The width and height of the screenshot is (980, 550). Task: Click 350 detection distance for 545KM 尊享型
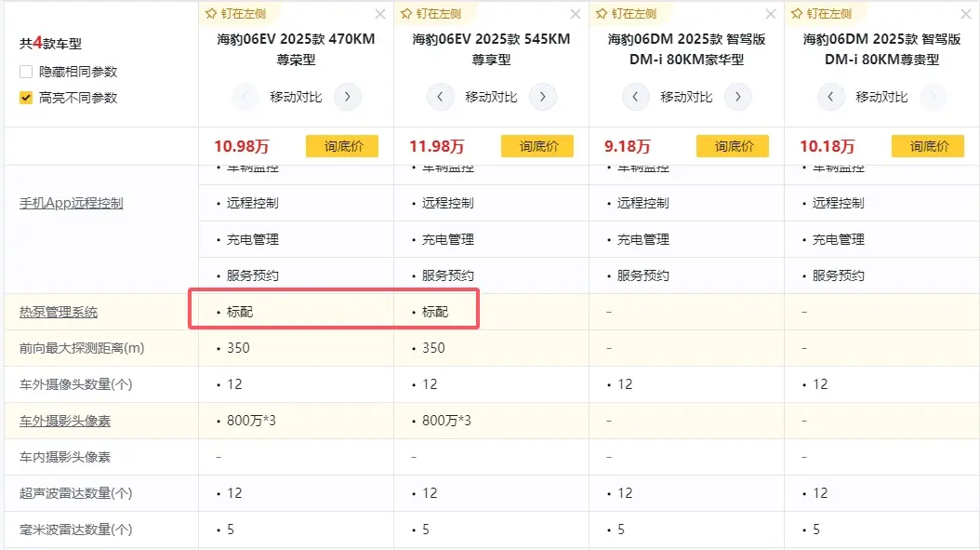click(x=433, y=348)
